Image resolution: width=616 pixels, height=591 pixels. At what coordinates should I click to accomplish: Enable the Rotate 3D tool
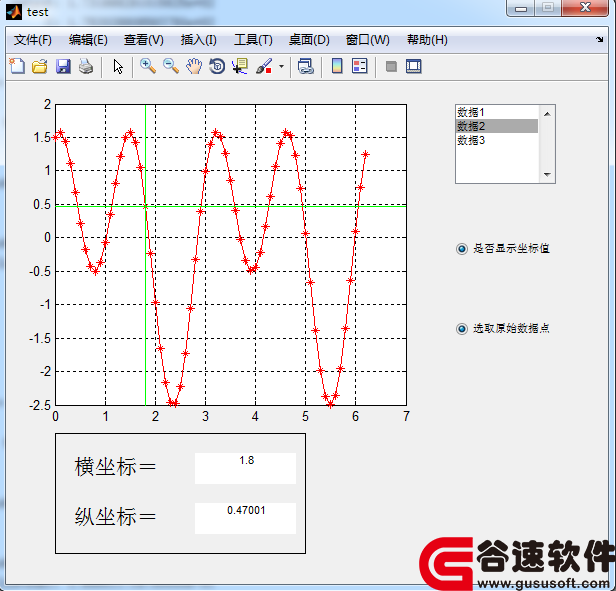217,66
